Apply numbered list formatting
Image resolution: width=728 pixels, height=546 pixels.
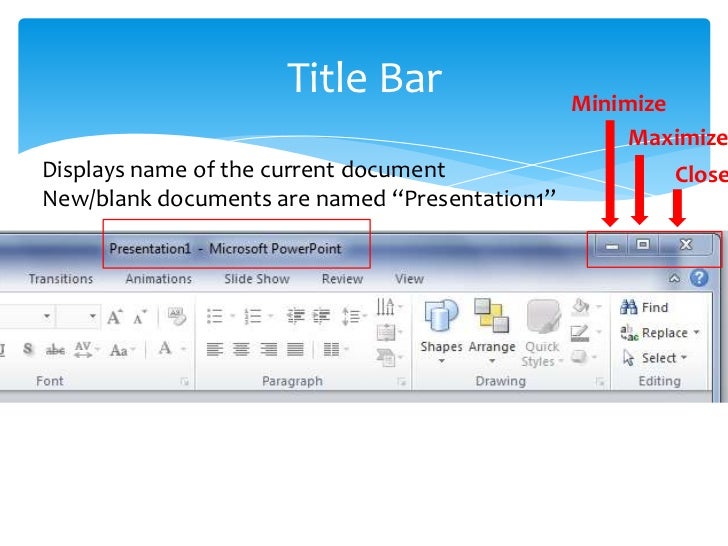(253, 316)
